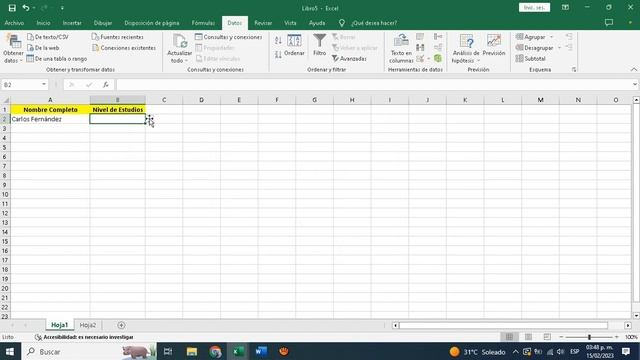Click the Consolidar icon
Screen dimensions: 640x360
pyautogui.click(x=438, y=37)
